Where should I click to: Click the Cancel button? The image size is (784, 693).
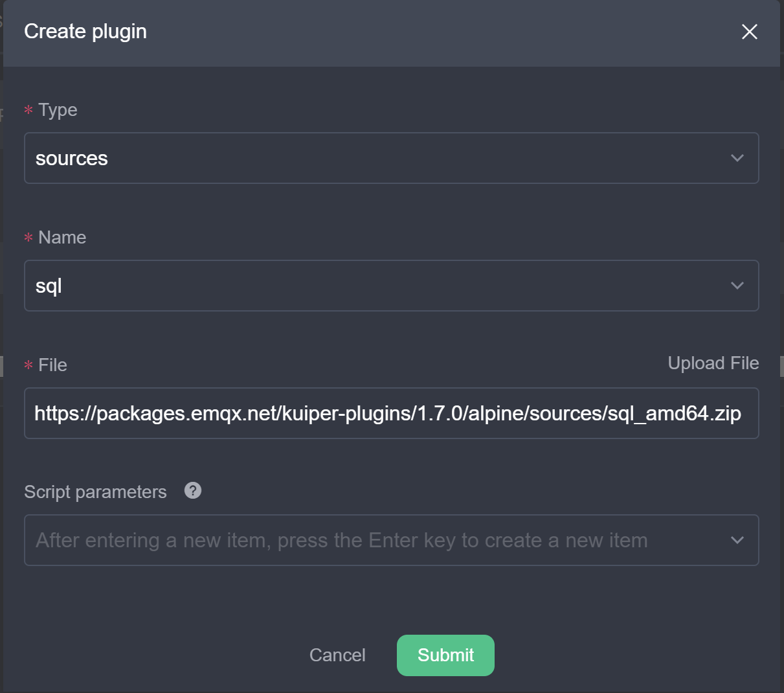click(x=337, y=655)
